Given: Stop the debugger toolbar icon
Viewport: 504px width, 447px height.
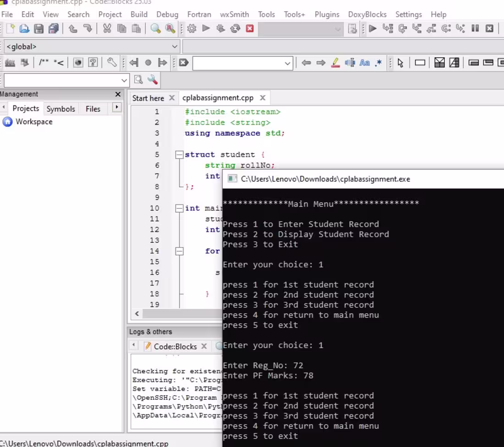Looking at the screenshot, I should (x=489, y=28).
